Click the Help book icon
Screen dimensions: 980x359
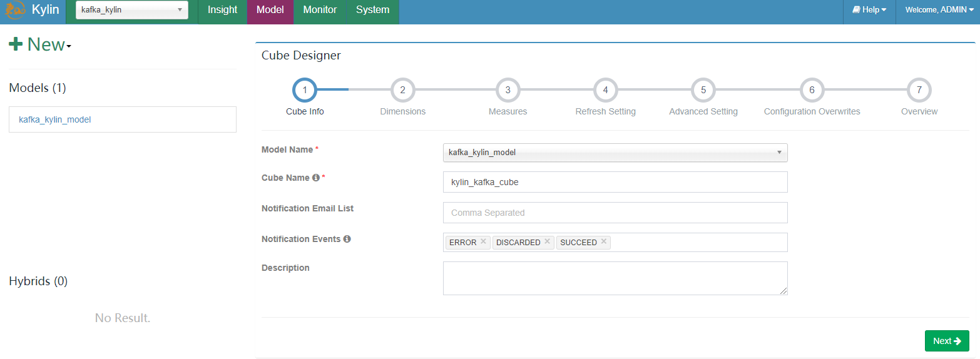[x=856, y=10]
